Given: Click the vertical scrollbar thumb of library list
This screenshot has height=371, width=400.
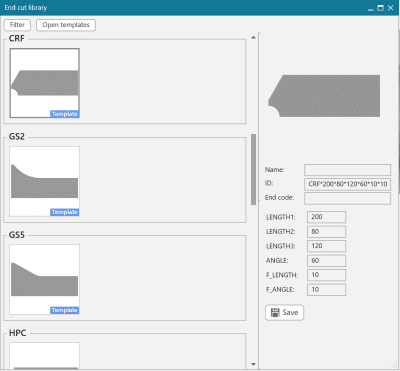Looking at the screenshot, I should (253, 169).
